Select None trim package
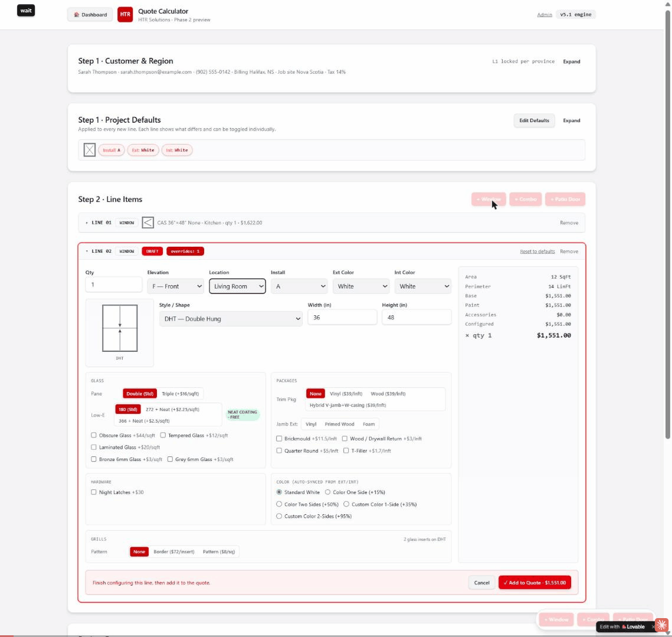The height and width of the screenshot is (637, 672). point(316,394)
